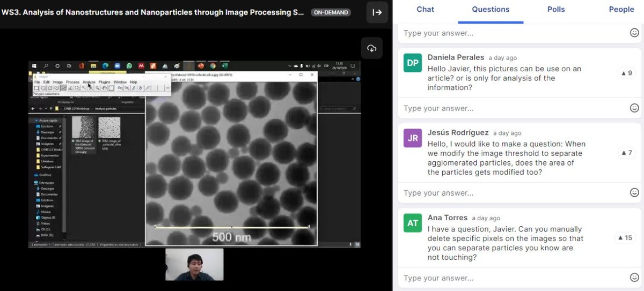Select ImageJ Straight Line tool in video
The height and width of the screenshot is (291, 644).
coord(64,87)
